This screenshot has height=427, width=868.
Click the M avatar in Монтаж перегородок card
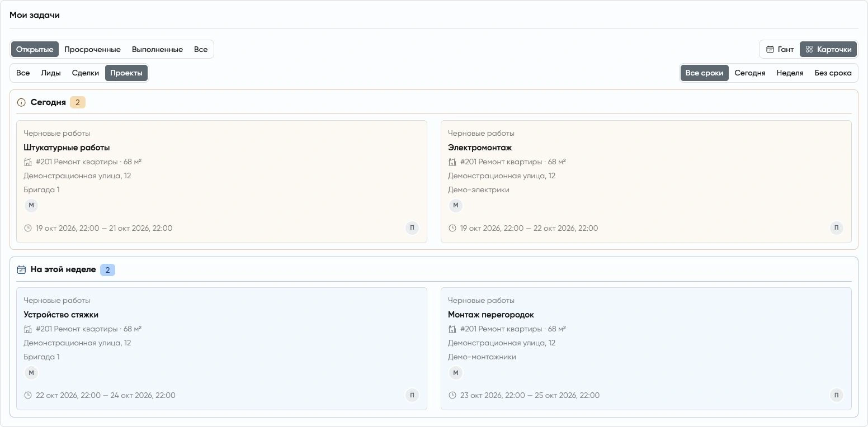(456, 373)
